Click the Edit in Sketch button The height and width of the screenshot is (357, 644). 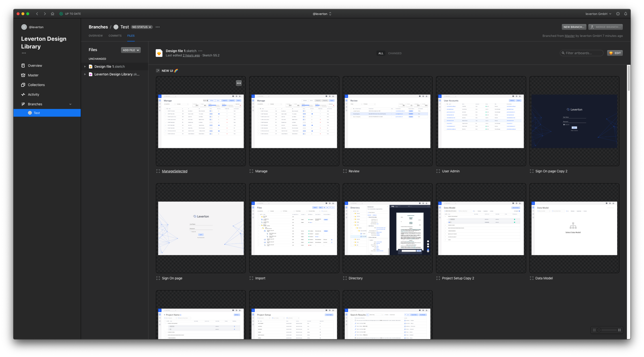click(x=615, y=53)
